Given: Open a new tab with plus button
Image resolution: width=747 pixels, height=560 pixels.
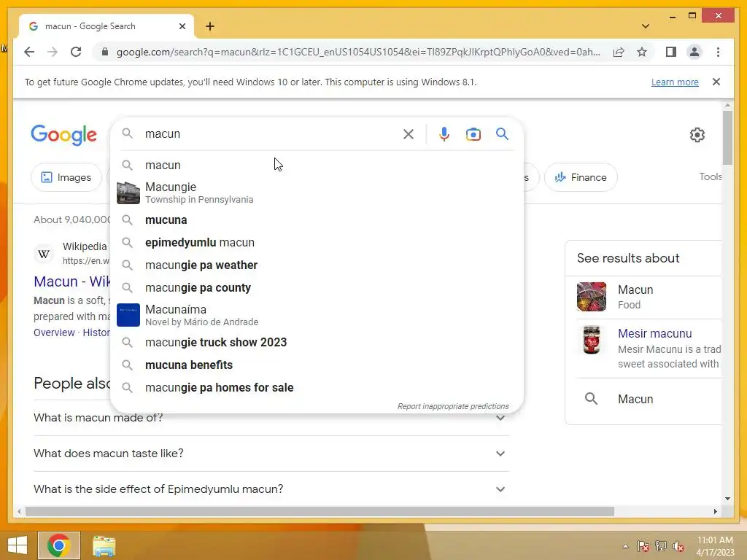Looking at the screenshot, I should click(210, 26).
